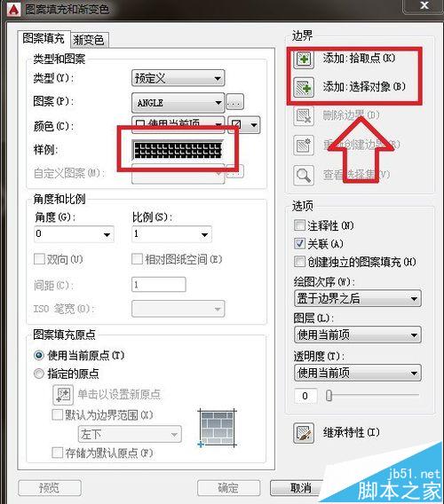This screenshot has width=444, height=504.
Task: Select the Hatch (图案填充) tab
Action: click(x=44, y=38)
